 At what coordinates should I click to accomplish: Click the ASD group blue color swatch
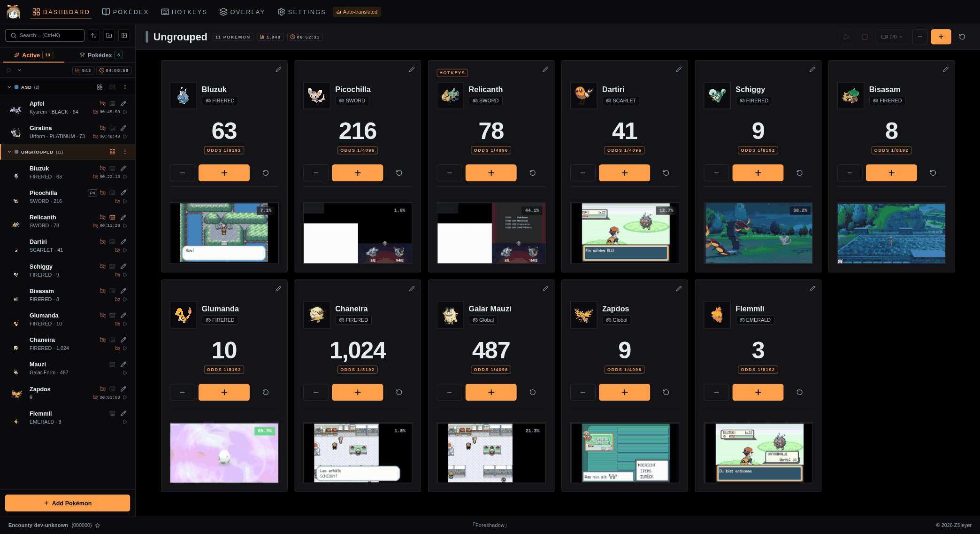pyautogui.click(x=16, y=87)
